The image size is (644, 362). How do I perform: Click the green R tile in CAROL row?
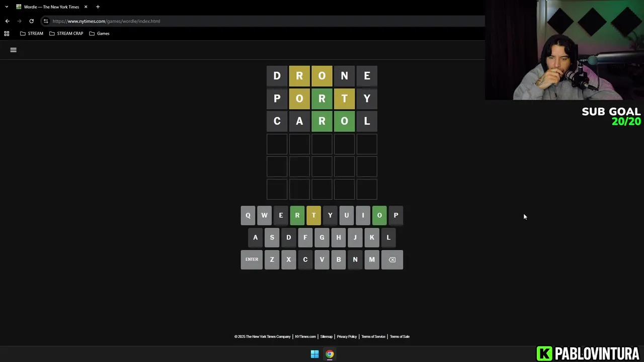coord(322,121)
